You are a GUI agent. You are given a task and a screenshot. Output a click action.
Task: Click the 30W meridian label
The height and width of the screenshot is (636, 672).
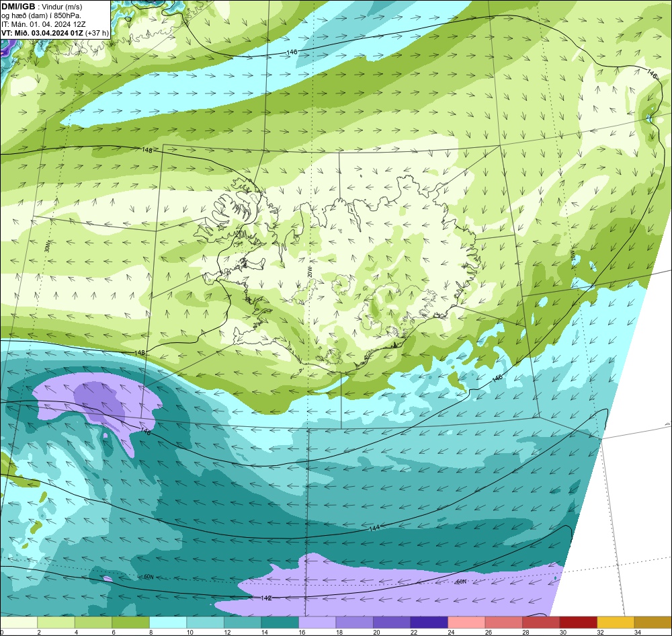pos(47,247)
